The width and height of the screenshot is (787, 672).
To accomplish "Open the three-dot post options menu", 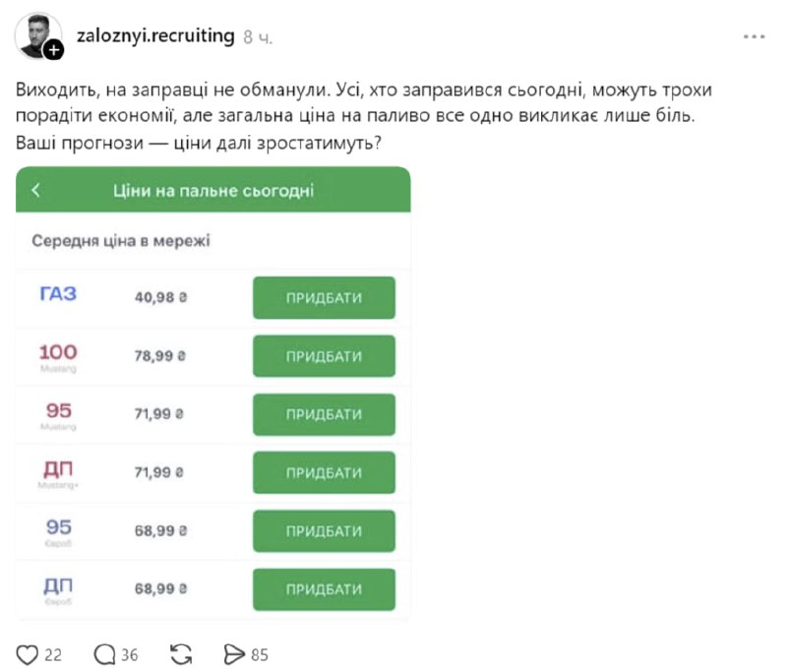I will point(754,36).
